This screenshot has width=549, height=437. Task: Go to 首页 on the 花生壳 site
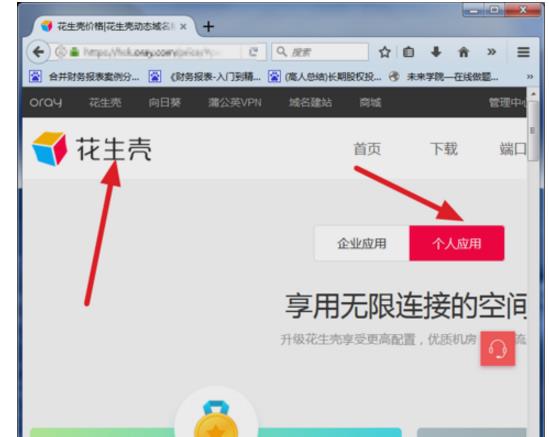coord(367,149)
